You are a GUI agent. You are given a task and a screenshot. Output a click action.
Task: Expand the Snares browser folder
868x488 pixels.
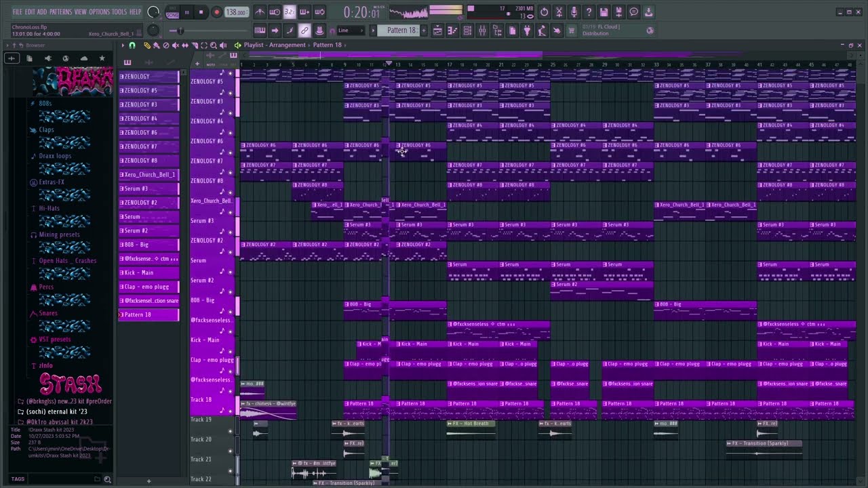48,314
